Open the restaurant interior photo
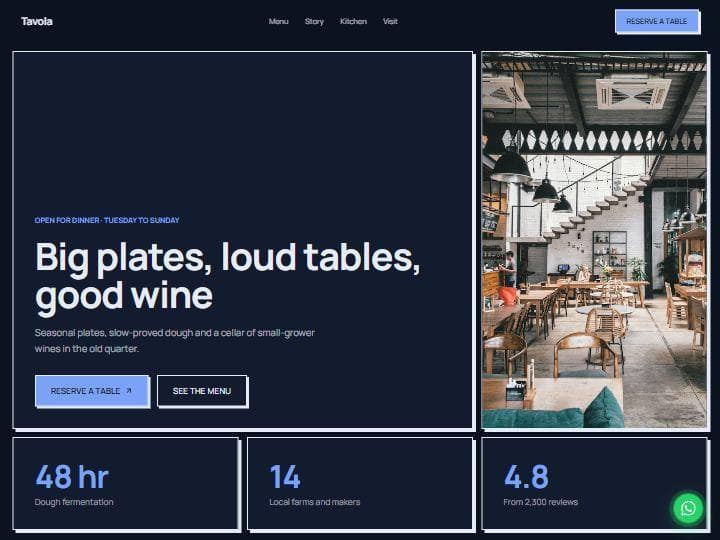Image resolution: width=720 pixels, height=540 pixels. pos(594,240)
